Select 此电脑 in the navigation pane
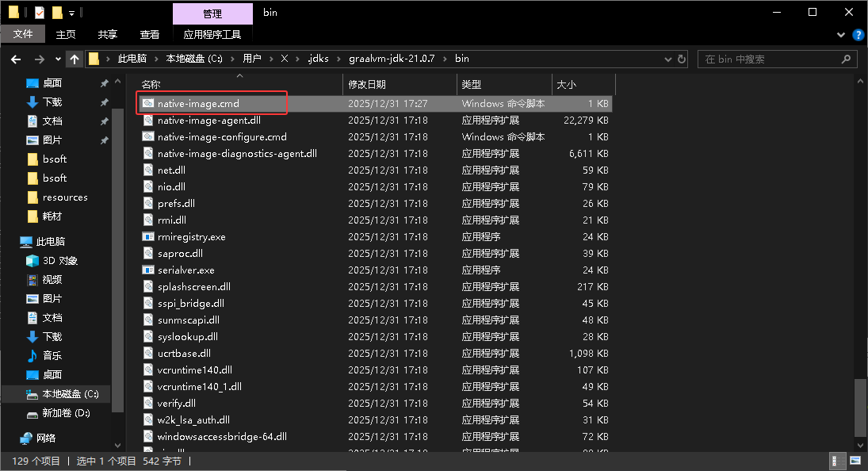Viewport: 868px width, 471px height. coord(50,241)
